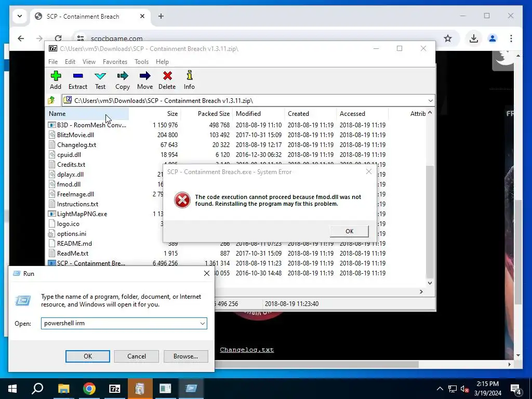Sort file list by Size column

coord(155,114)
